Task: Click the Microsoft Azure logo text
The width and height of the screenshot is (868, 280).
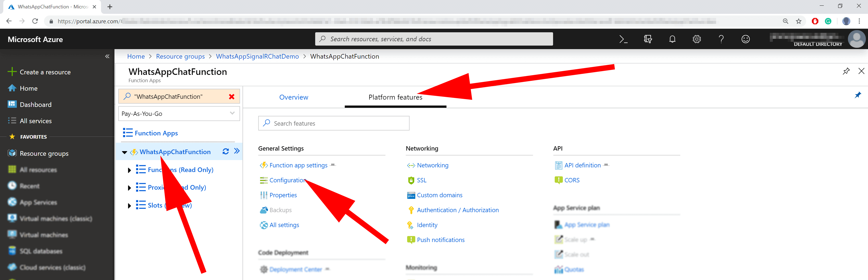Action: [35, 39]
